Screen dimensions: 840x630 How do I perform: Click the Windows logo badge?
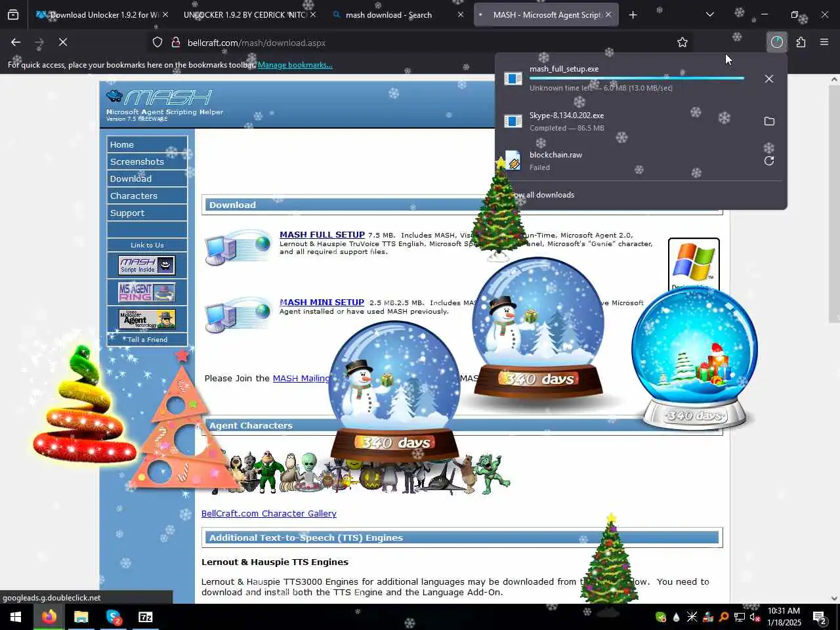(x=694, y=264)
